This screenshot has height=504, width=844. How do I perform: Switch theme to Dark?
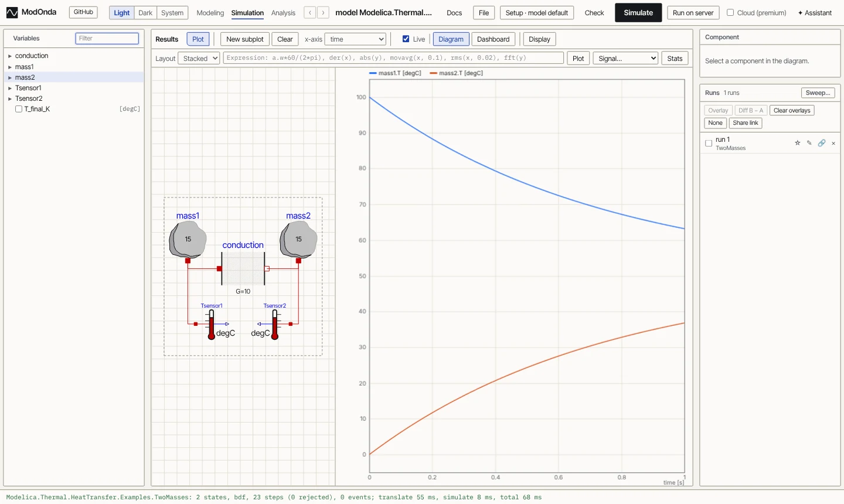click(145, 13)
